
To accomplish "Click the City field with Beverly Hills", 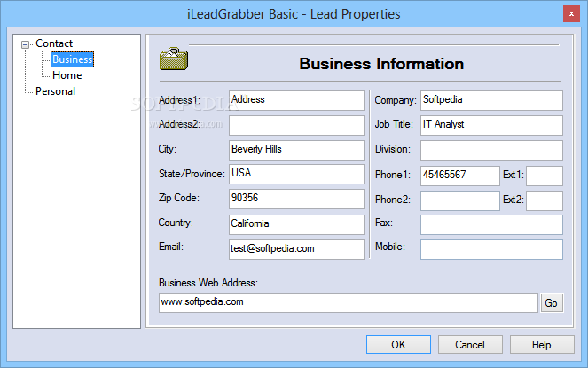I will pos(296,150).
